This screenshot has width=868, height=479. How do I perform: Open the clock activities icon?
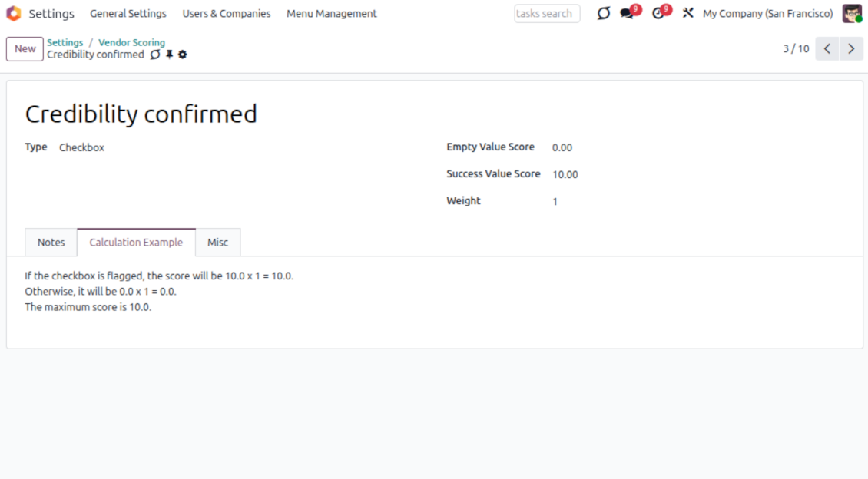pos(658,14)
